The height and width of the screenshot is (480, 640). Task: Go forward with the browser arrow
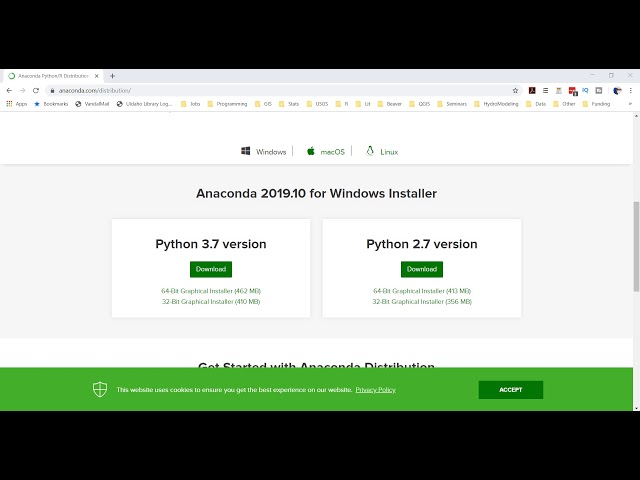click(x=22, y=91)
